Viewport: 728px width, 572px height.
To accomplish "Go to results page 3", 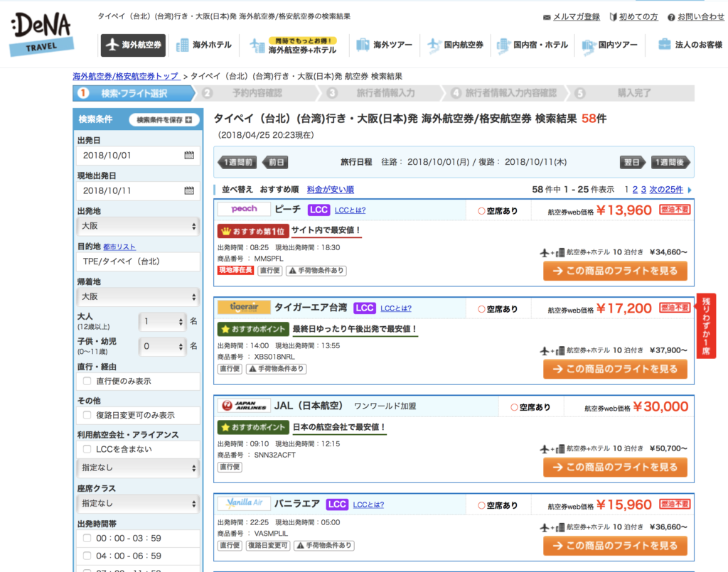I will [643, 190].
